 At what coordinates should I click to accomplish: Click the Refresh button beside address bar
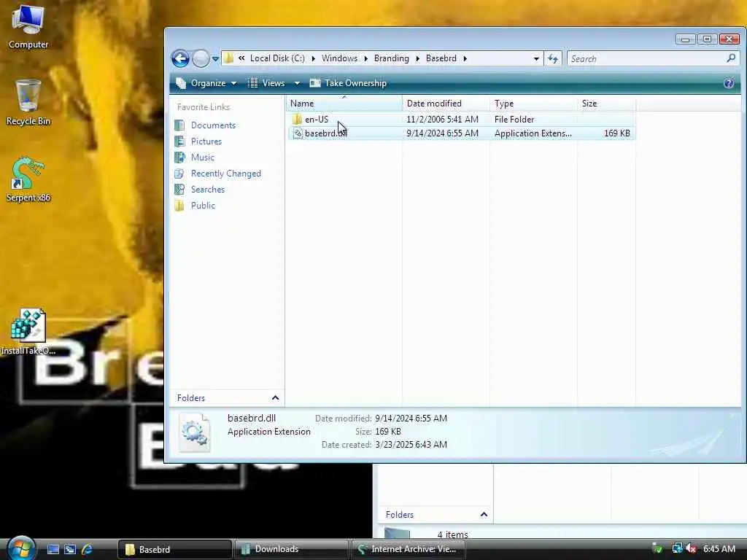pyautogui.click(x=553, y=58)
